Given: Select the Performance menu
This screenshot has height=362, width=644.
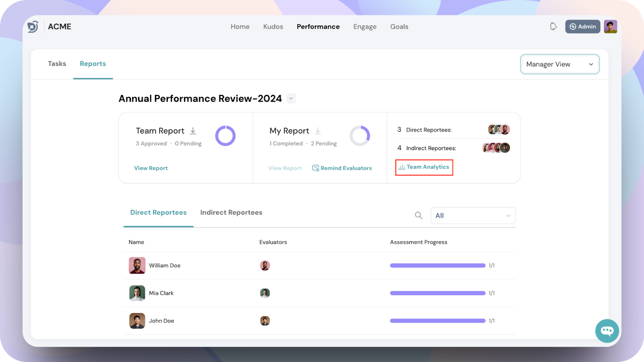Looking at the screenshot, I should point(318,27).
